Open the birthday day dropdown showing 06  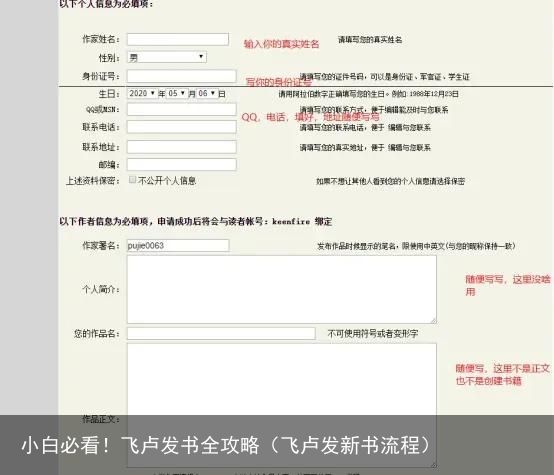(207, 93)
